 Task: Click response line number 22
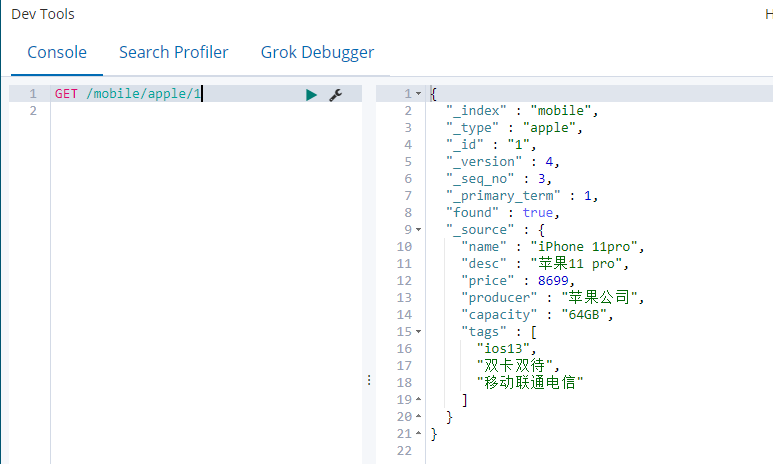click(x=404, y=451)
